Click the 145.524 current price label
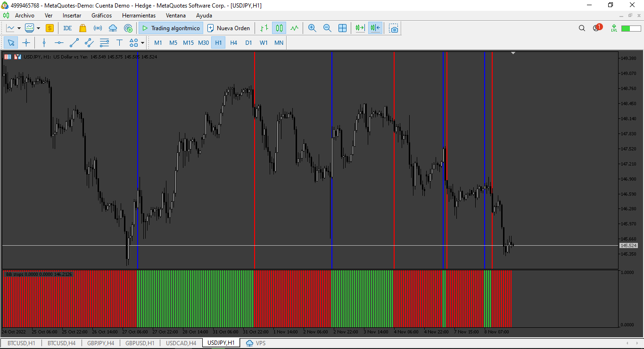Image resolution: width=644 pixels, height=349 pixels. [628, 246]
